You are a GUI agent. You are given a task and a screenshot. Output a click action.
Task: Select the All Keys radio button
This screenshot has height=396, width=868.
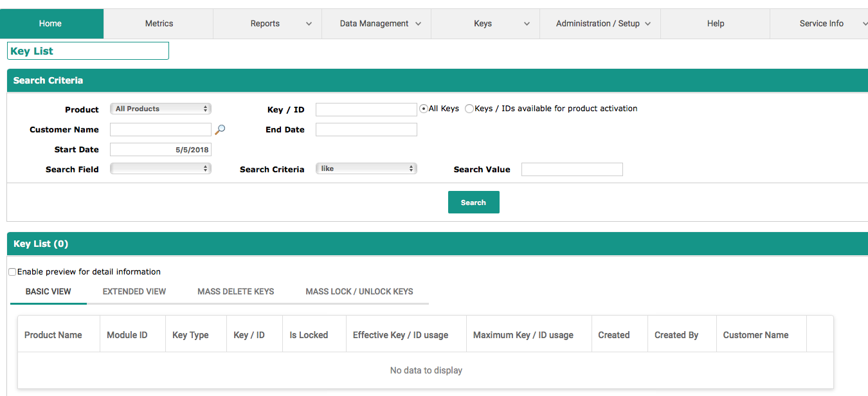point(424,109)
